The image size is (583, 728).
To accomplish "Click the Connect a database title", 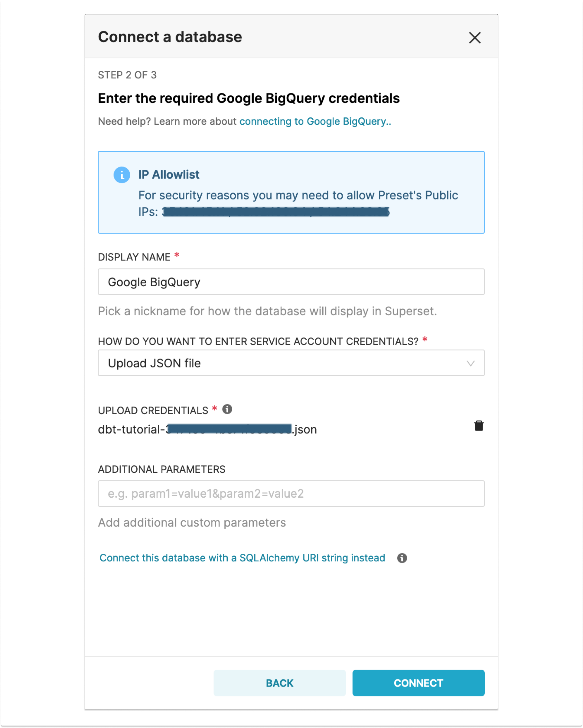I will (x=170, y=37).
